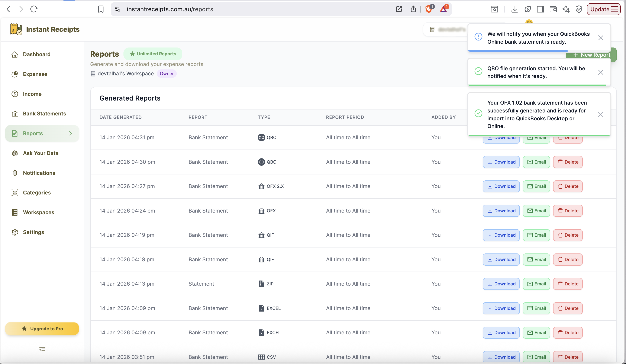Open browser downloads icon
The image size is (626, 364).
point(515,9)
